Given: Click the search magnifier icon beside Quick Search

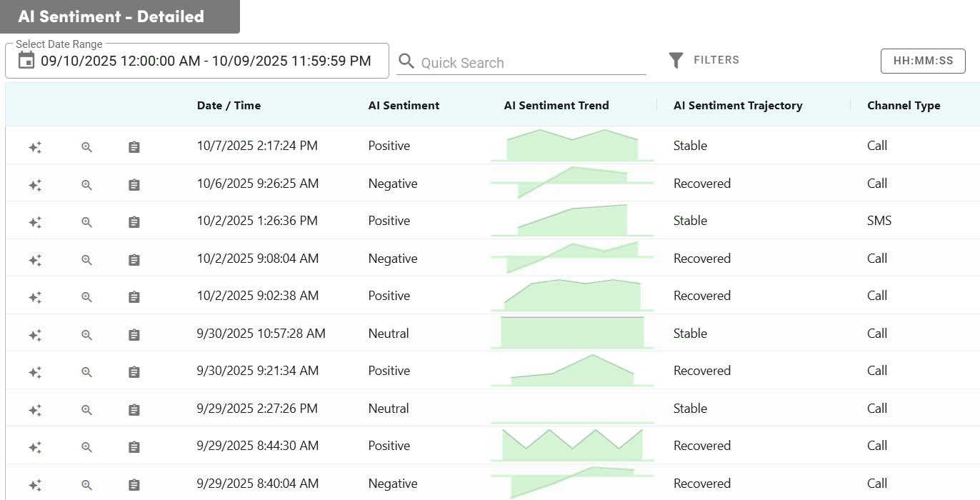Looking at the screenshot, I should click(406, 61).
